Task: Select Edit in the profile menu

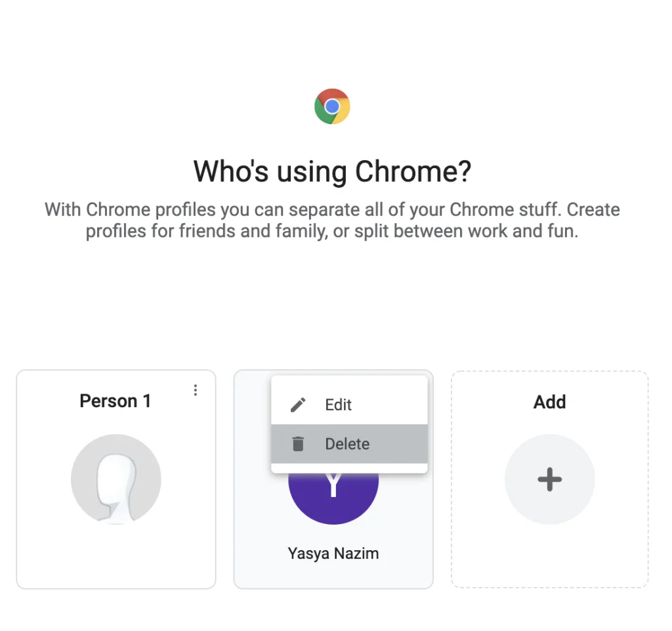Action: pos(338,404)
